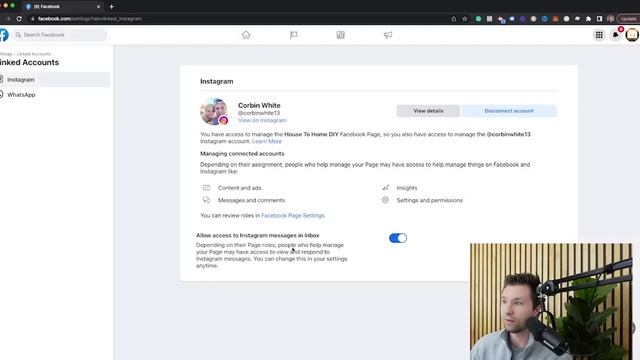Click the Instagram badge on profile photo
The width and height of the screenshot is (640, 360).
(223, 120)
